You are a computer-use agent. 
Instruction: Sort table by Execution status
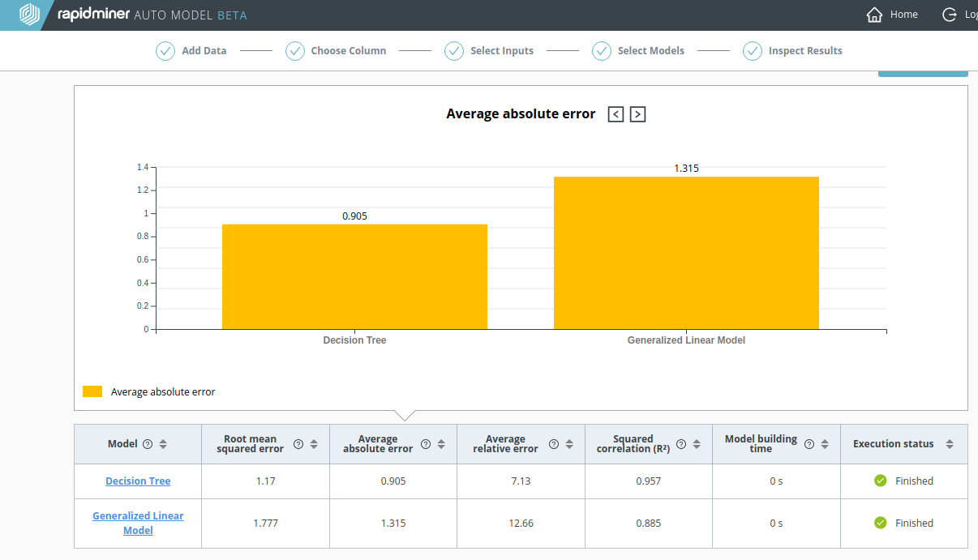coord(950,444)
